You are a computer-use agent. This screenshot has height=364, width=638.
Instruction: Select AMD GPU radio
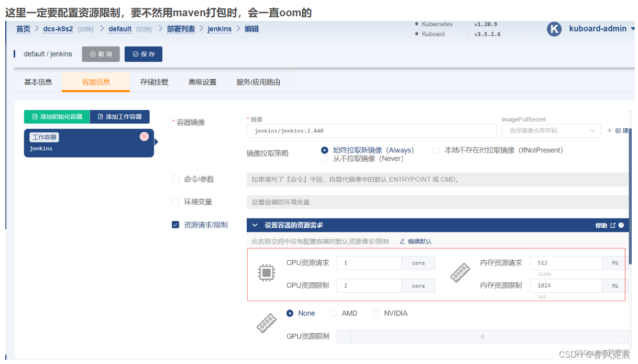coord(334,313)
